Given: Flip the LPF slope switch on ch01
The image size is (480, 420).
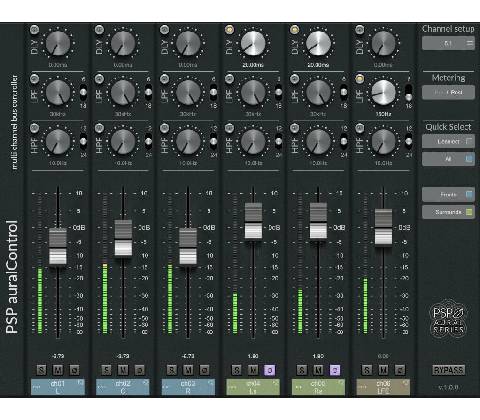Looking at the screenshot, I should (83, 92).
